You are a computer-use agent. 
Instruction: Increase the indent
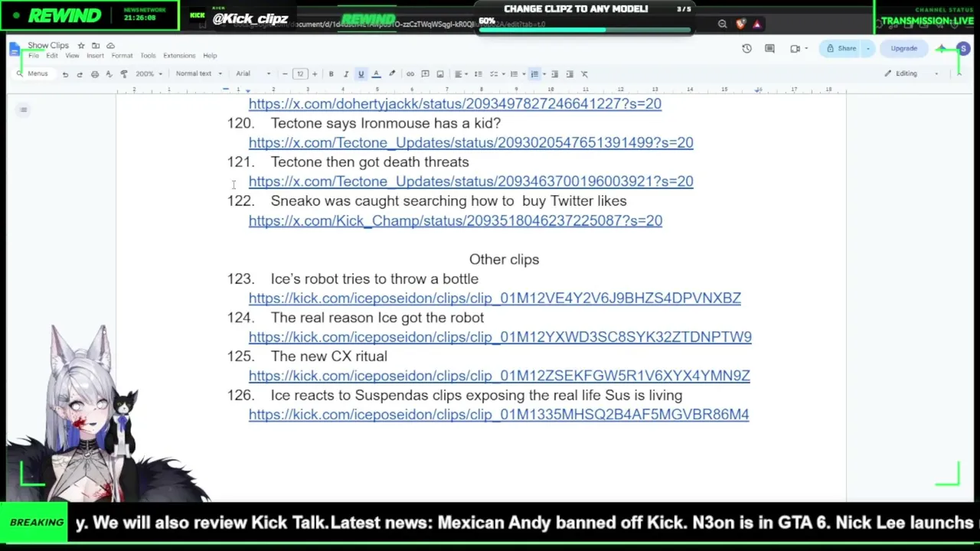569,74
